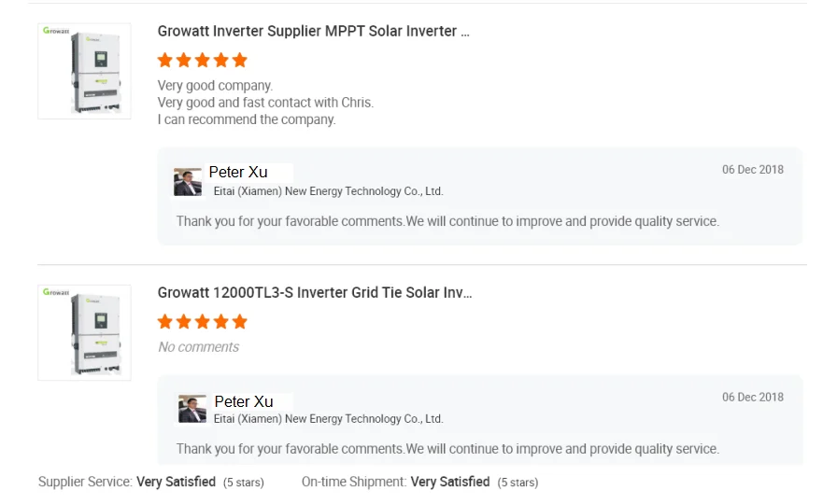Click the first reply's 06 Dec 2018 date
Viewport: 823px width, 504px height.
(752, 170)
